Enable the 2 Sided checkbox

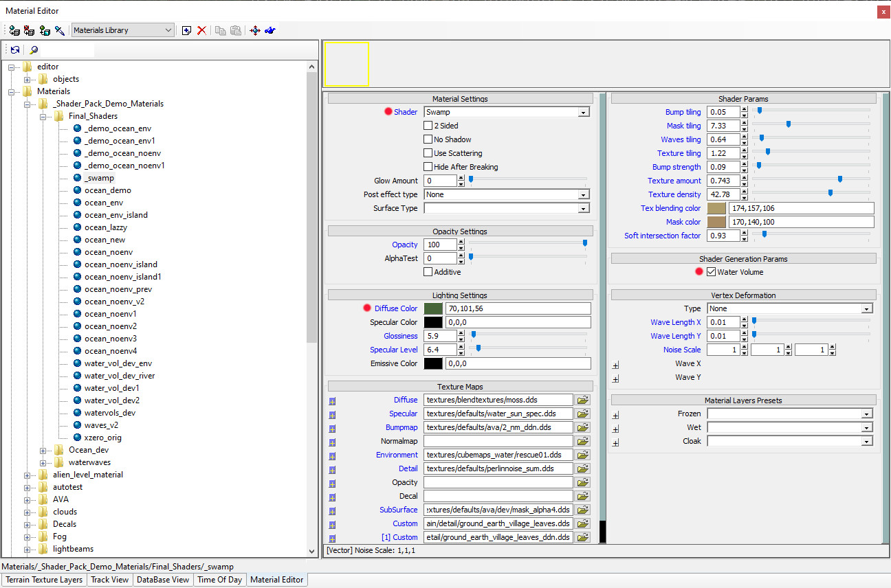(428, 126)
